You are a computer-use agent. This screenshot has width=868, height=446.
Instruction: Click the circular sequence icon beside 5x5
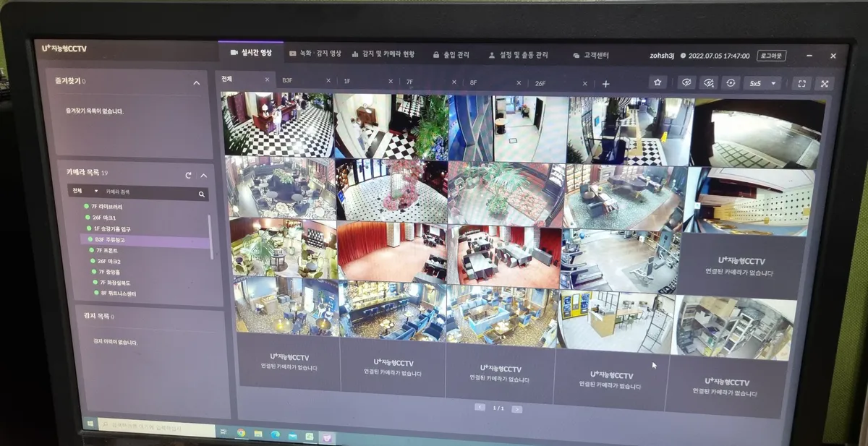point(731,83)
